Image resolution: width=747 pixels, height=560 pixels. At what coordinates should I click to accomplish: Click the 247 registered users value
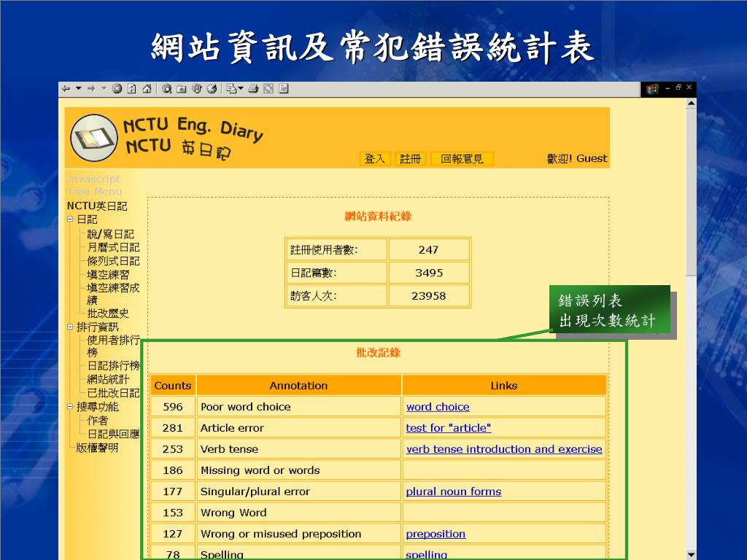pos(429,249)
